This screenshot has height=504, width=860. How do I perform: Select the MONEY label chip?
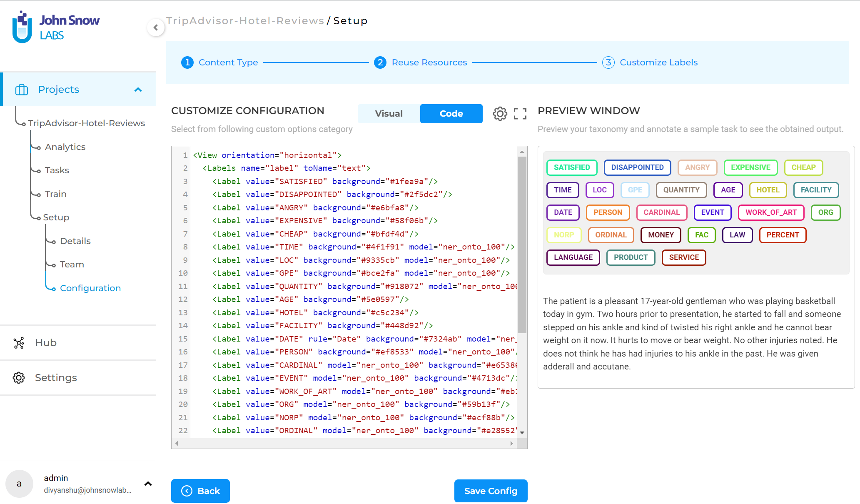(x=661, y=235)
